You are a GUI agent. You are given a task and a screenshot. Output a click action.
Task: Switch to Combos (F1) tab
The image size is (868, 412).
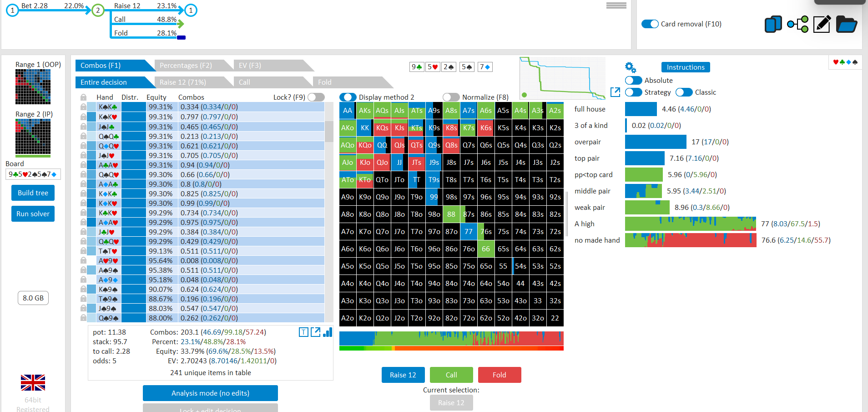115,66
